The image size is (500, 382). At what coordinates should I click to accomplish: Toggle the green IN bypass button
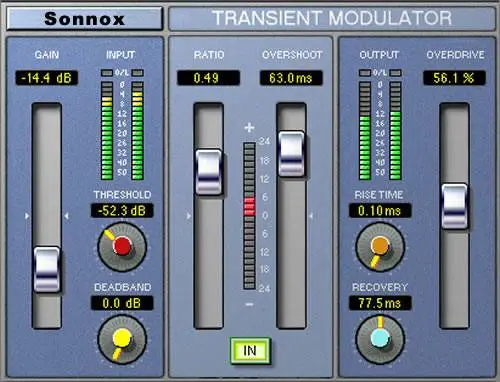point(250,351)
